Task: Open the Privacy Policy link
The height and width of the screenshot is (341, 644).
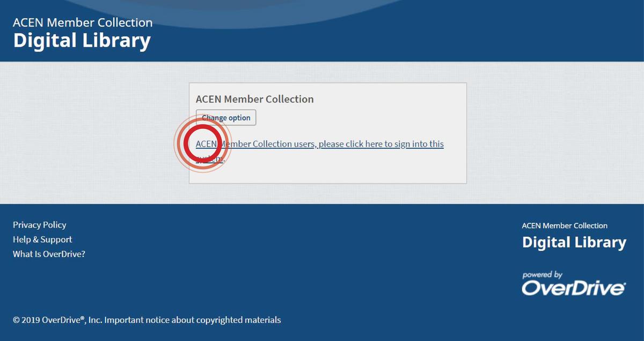Action: pos(40,225)
